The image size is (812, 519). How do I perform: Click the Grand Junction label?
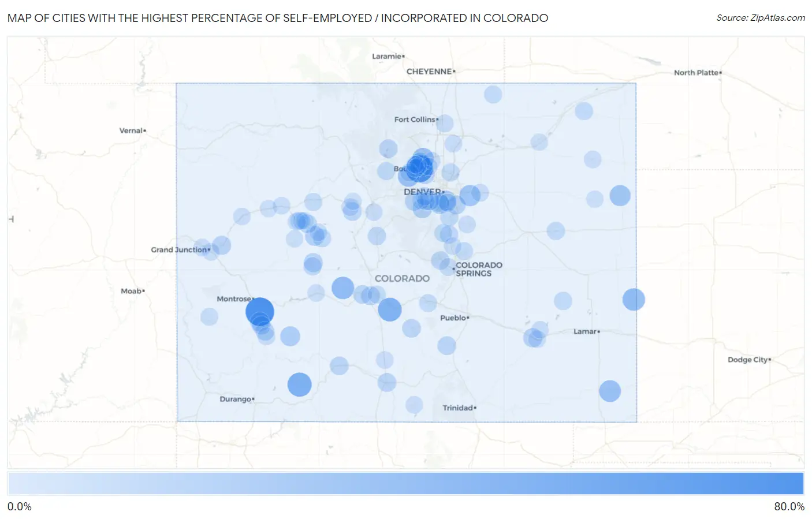tap(180, 249)
